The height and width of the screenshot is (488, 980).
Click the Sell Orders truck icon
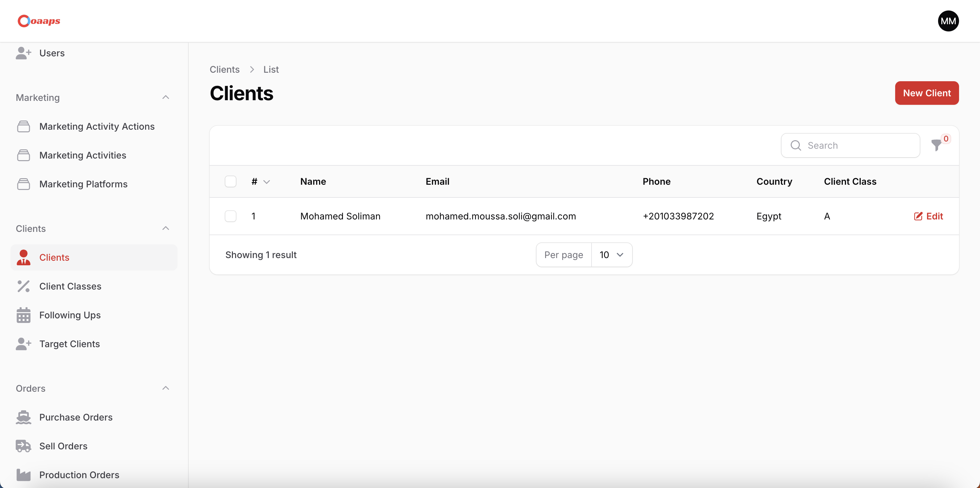(23, 446)
